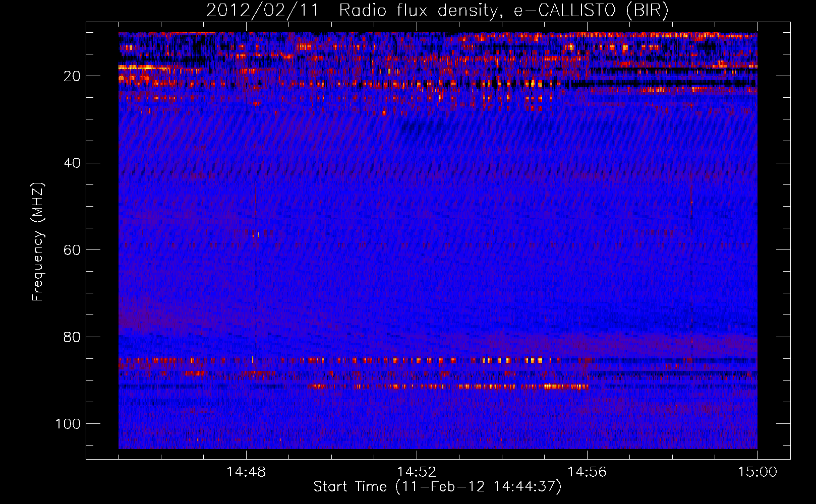Click the 100 MHz frequency tick label
The height and width of the screenshot is (504, 816).
tap(68, 424)
